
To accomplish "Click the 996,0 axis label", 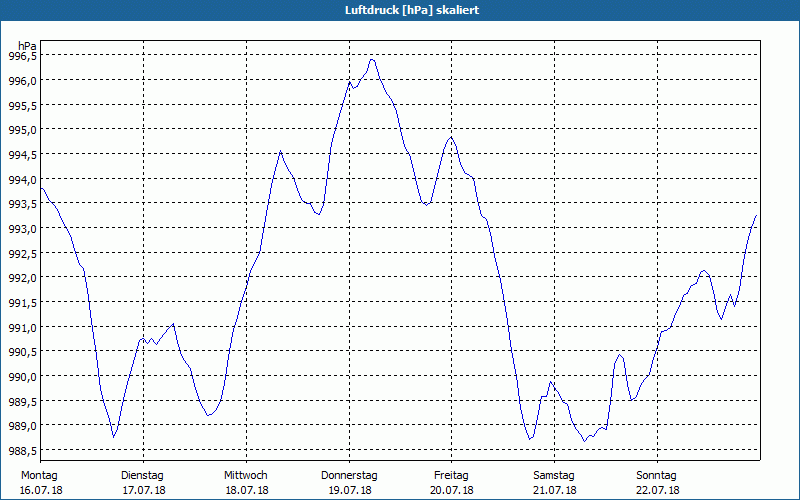I will 22,81.
